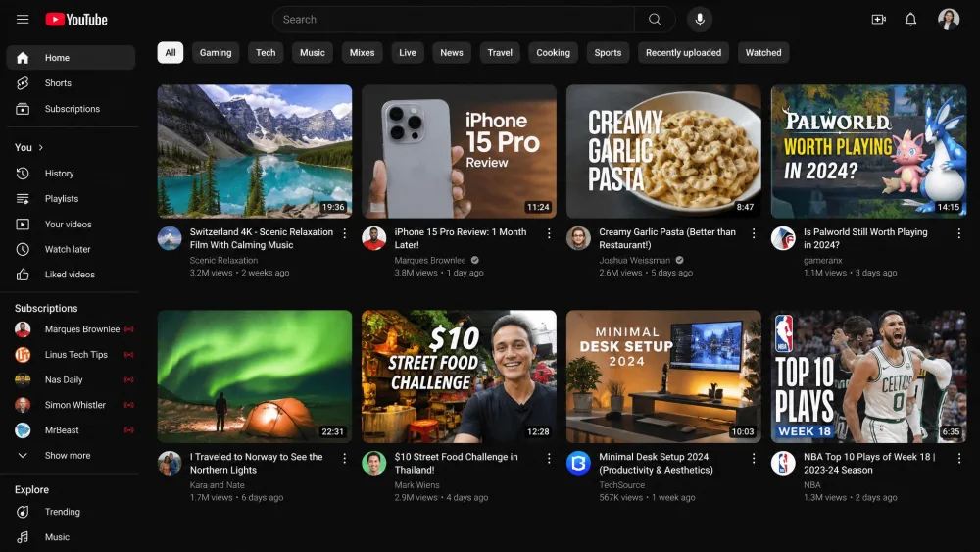980x552 pixels.
Task: Select the Cooking filter chip
Action: [x=553, y=53]
